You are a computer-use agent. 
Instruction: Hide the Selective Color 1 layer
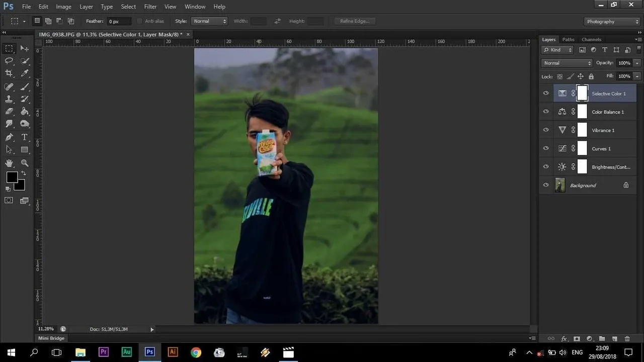tap(546, 94)
